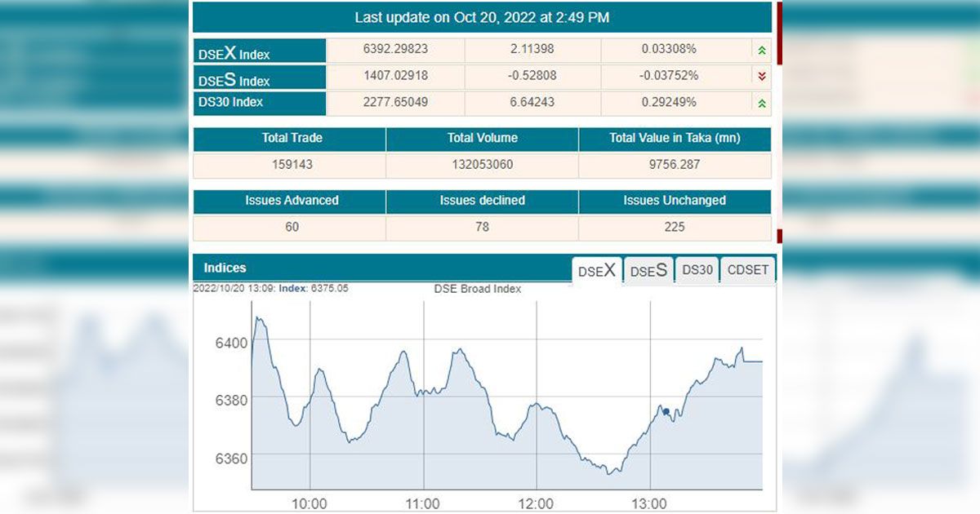Click the Total Value in Taka (mn) header
Screen dimensions: 980x514
[675, 138]
